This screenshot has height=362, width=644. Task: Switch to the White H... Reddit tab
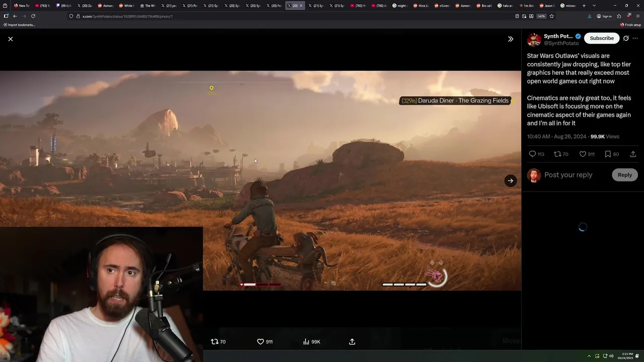coord(127,6)
